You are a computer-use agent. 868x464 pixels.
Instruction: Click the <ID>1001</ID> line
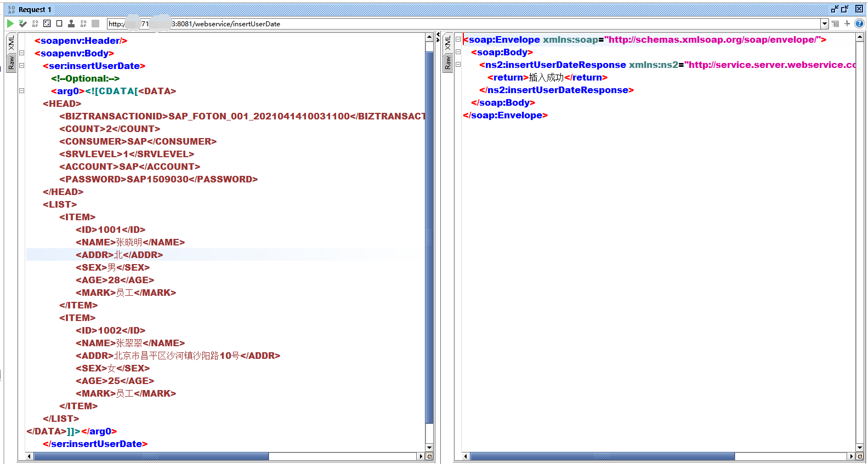111,230
